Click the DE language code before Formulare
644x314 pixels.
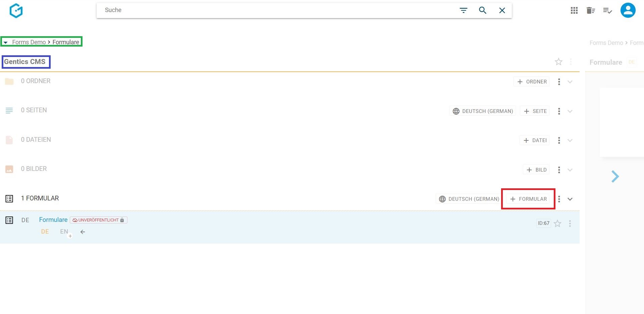tap(25, 220)
